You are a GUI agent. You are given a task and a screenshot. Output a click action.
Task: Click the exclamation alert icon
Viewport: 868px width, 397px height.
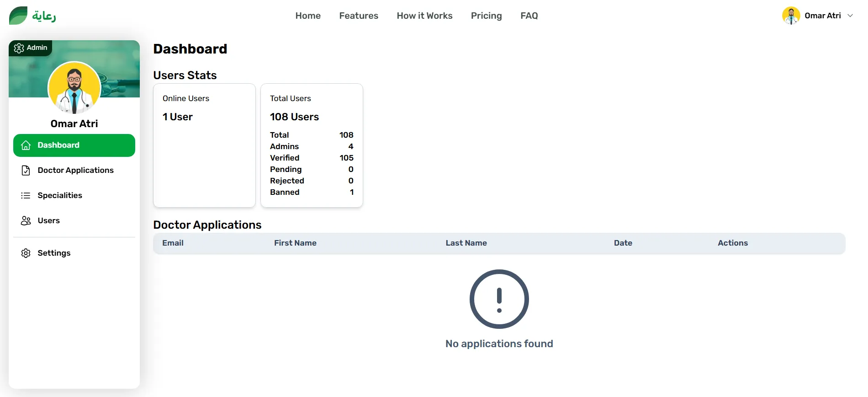tap(499, 299)
